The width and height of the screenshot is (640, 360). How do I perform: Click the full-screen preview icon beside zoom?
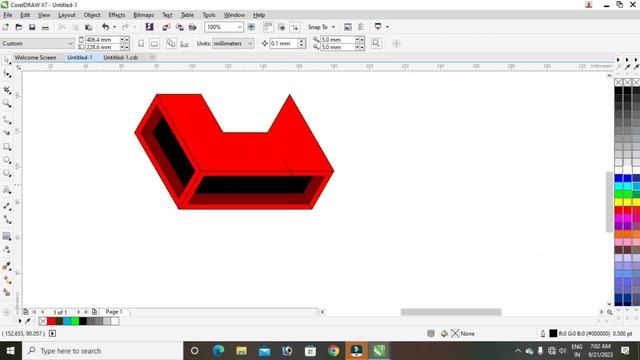click(x=251, y=27)
